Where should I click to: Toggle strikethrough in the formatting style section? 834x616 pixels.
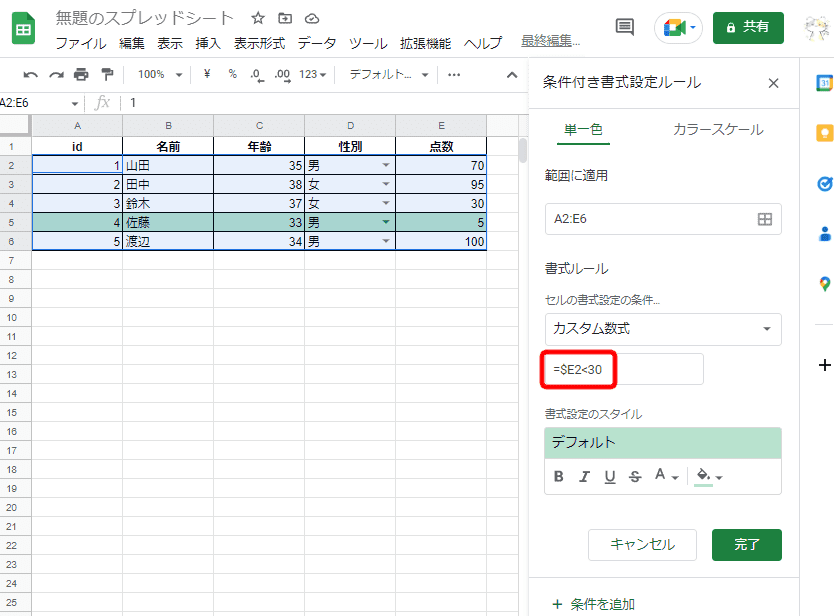(x=633, y=476)
